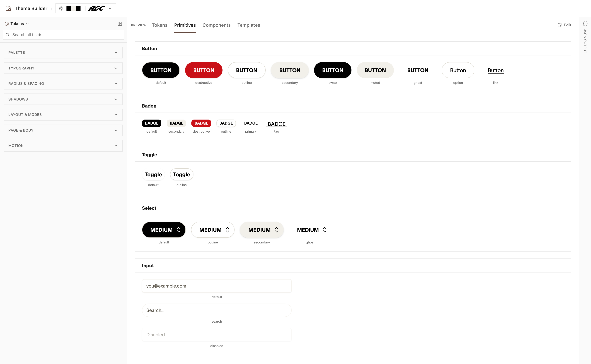Click the PREVIEW label
591x364 pixels.
[139, 25]
